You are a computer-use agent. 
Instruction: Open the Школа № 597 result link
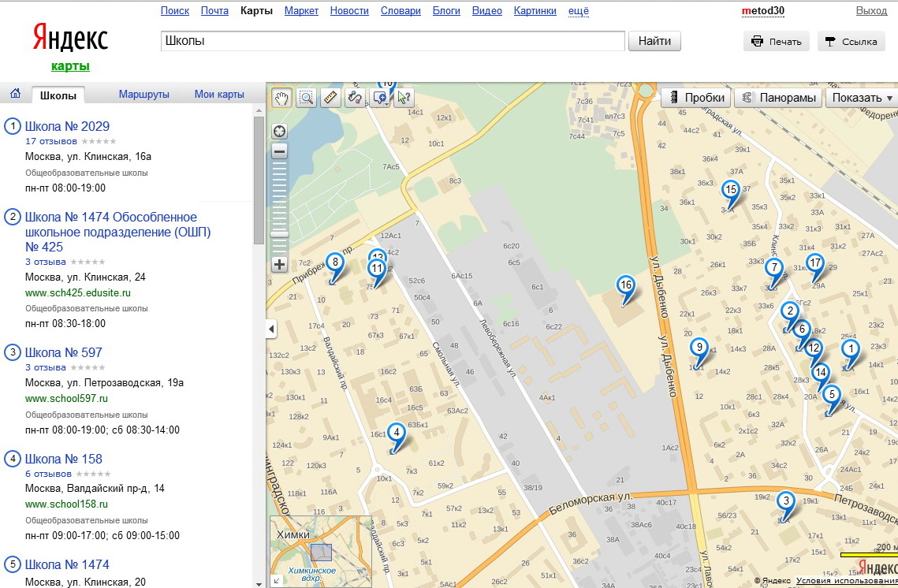pos(64,352)
